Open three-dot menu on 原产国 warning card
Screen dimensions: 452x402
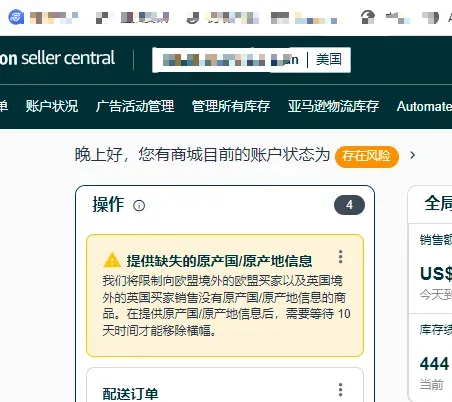tap(340, 257)
